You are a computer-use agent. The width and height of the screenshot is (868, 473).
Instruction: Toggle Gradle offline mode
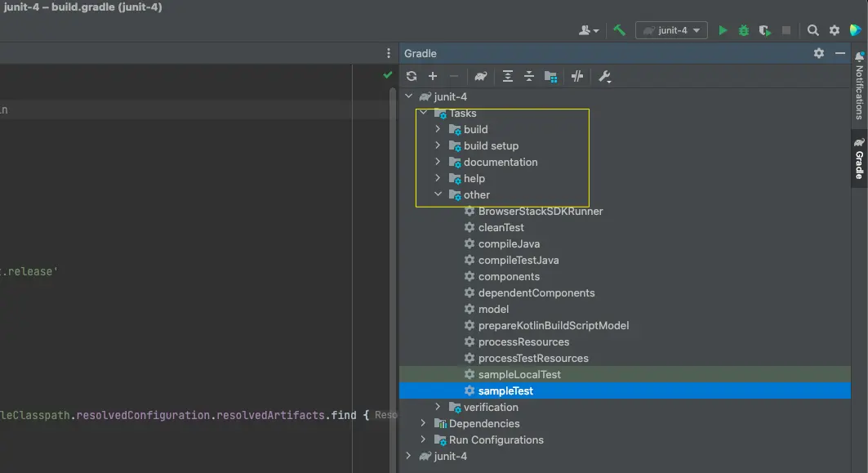[x=577, y=76]
